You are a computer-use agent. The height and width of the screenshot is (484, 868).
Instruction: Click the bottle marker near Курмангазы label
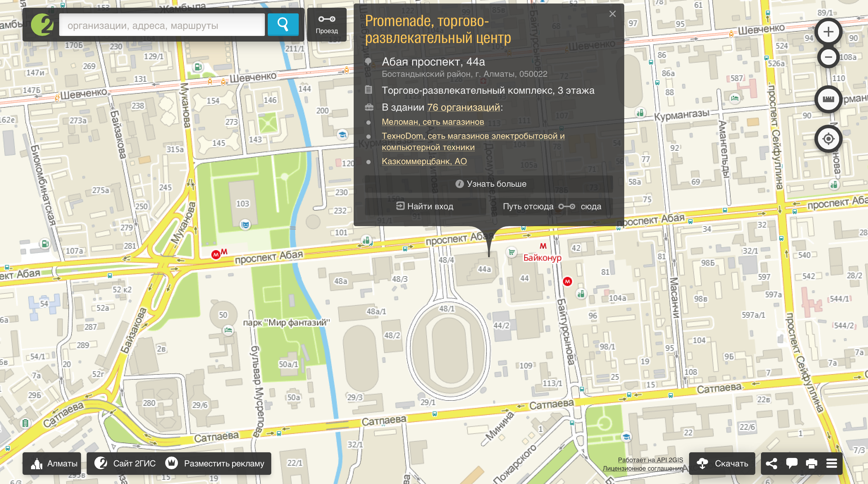pos(640,113)
